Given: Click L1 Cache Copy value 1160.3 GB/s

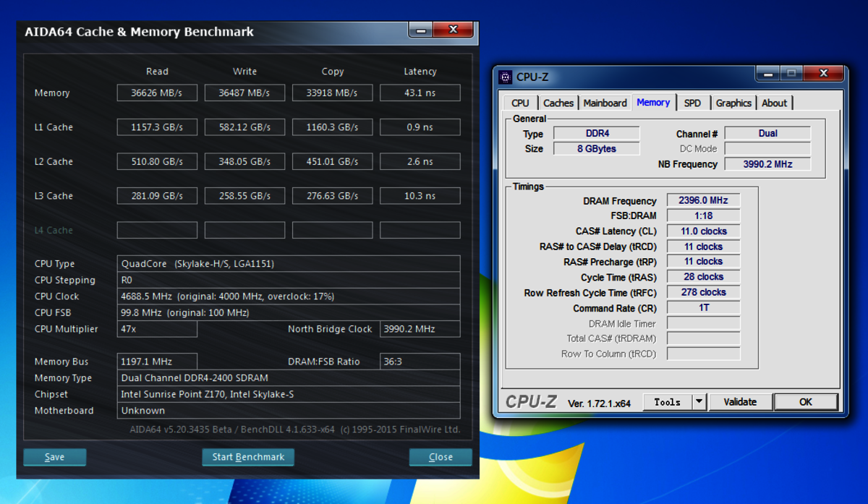Looking at the screenshot, I should (333, 127).
